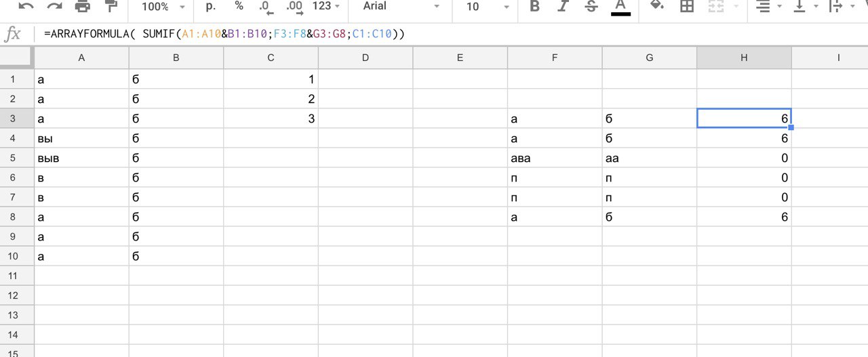This screenshot has width=868, height=357.
Task: Select column H header
Action: (x=744, y=58)
